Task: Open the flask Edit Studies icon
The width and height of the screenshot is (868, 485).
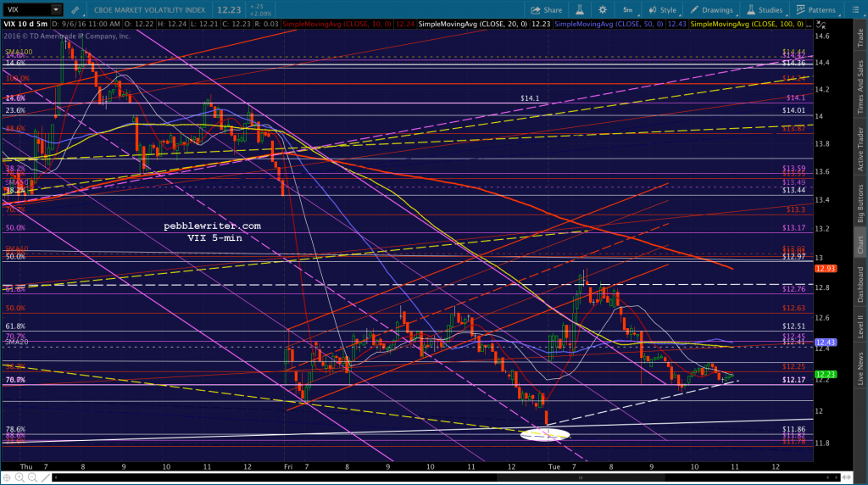Action: pyautogui.click(x=580, y=10)
